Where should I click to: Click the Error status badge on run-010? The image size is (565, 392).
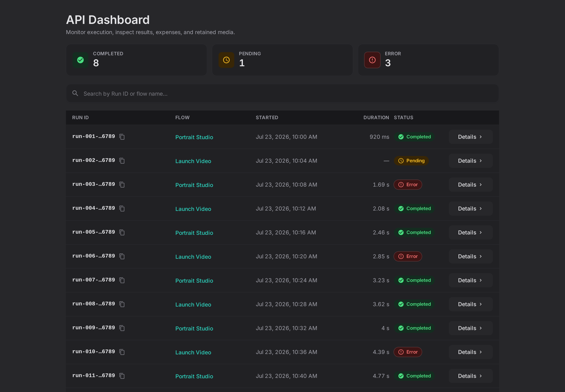(x=408, y=352)
